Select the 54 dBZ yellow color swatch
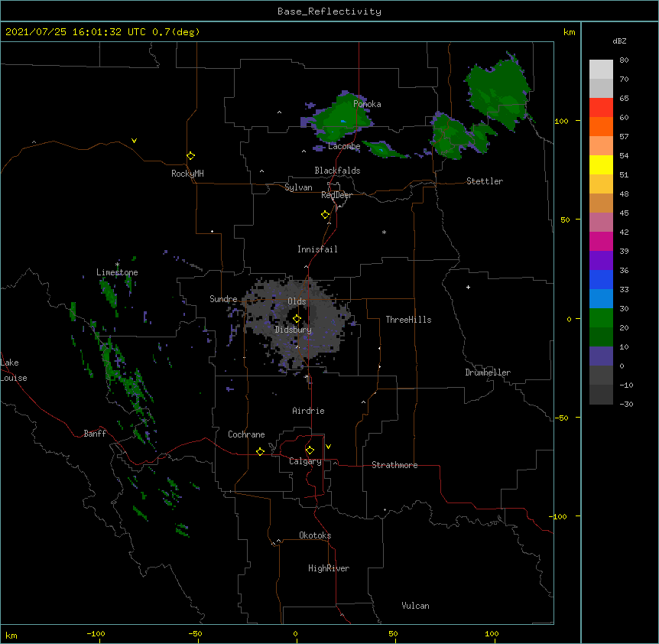This screenshot has width=659, height=644. [601, 164]
